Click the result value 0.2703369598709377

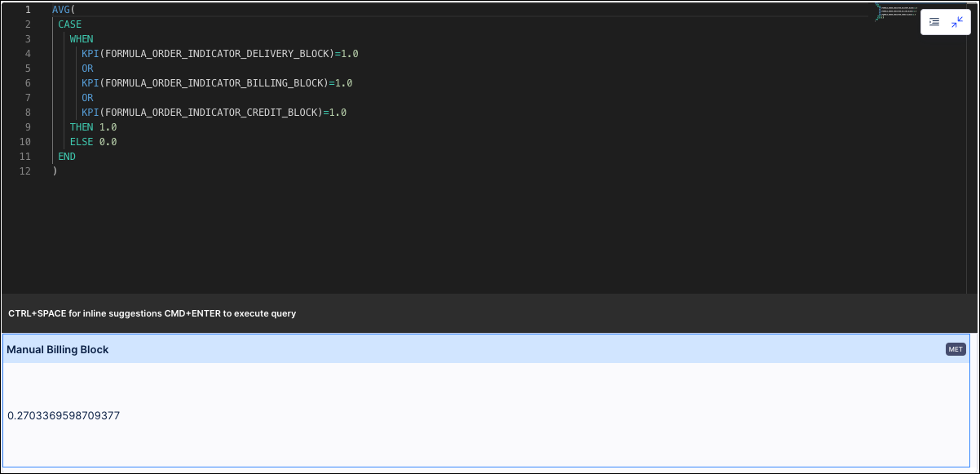click(64, 416)
